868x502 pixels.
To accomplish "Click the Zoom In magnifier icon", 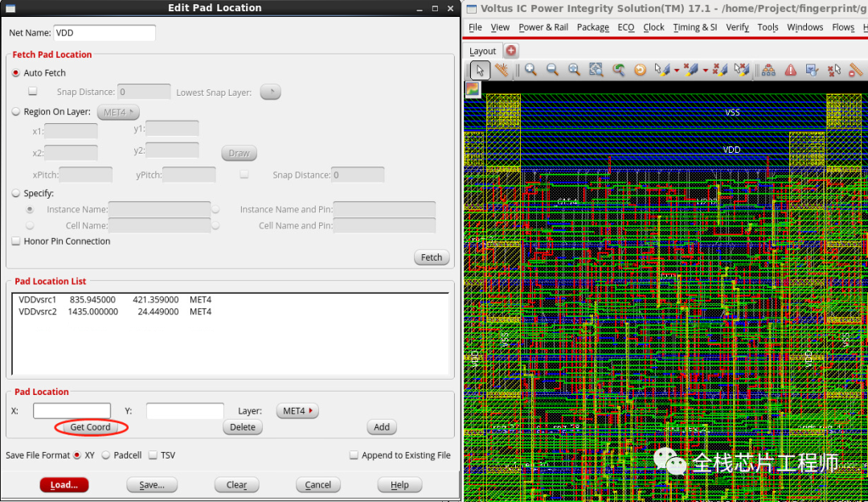I will click(x=530, y=70).
